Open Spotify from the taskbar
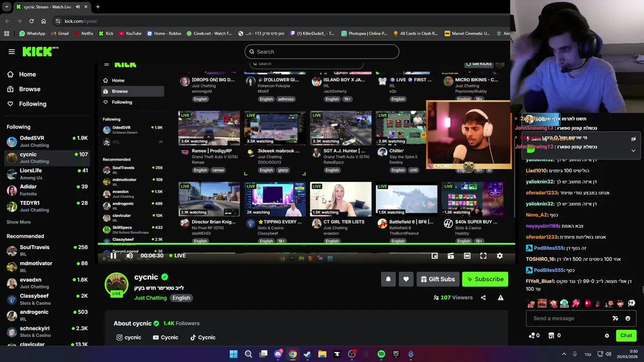This screenshot has width=644, height=362. coord(381,354)
